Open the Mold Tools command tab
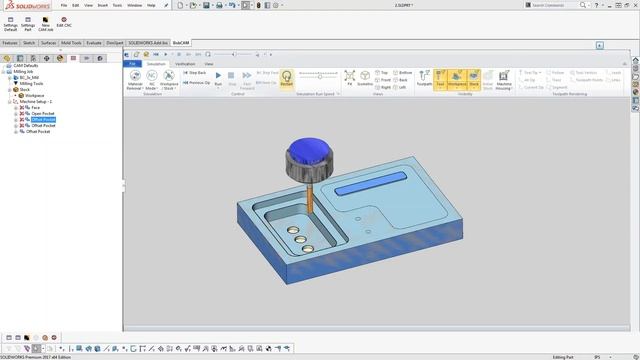The image size is (640, 360). [x=71, y=43]
